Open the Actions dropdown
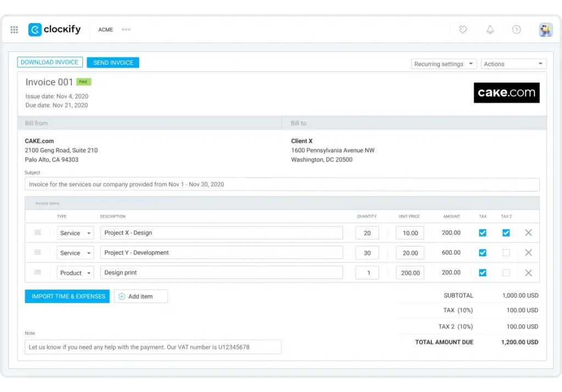This screenshot has height=392, width=562. [x=513, y=64]
